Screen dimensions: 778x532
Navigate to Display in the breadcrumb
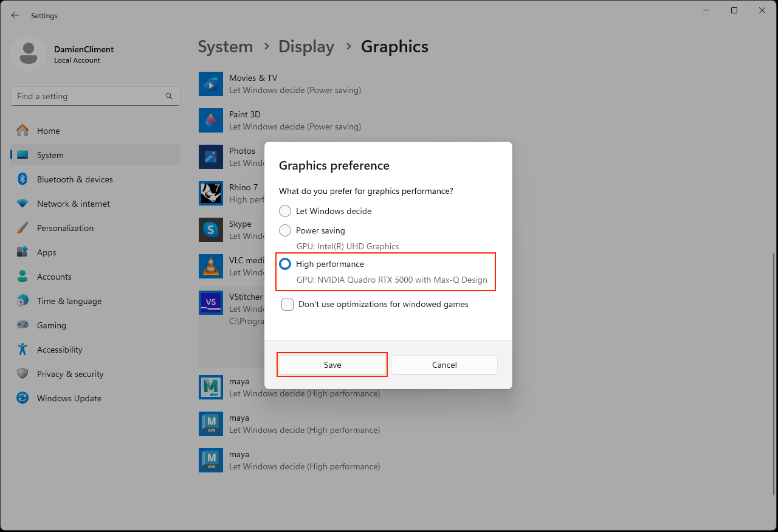tap(306, 47)
